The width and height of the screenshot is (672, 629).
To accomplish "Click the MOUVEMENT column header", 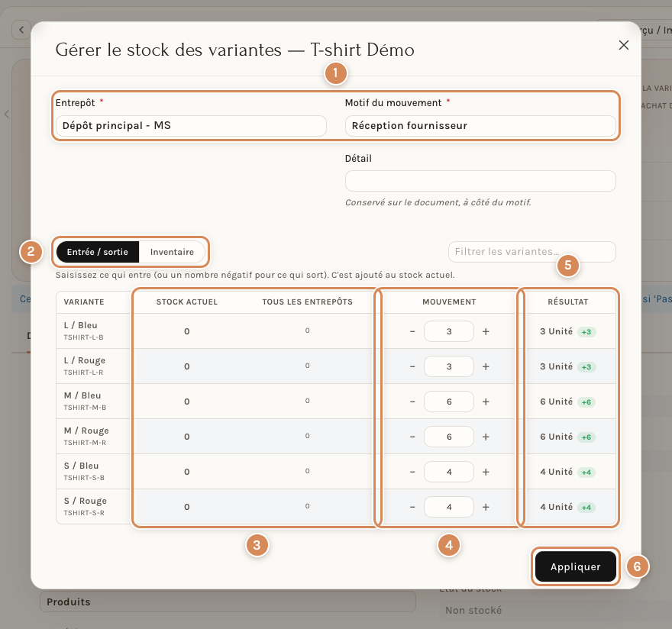I will coord(449,302).
